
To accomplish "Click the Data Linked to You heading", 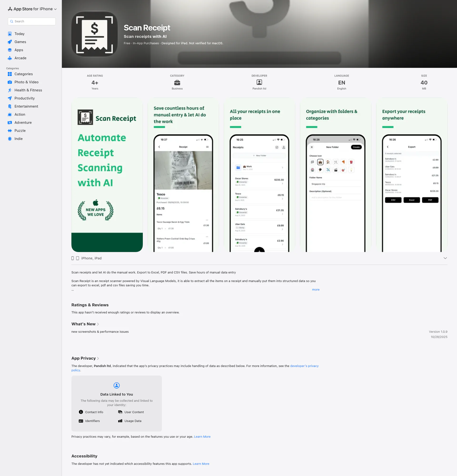I will click(x=117, y=394).
